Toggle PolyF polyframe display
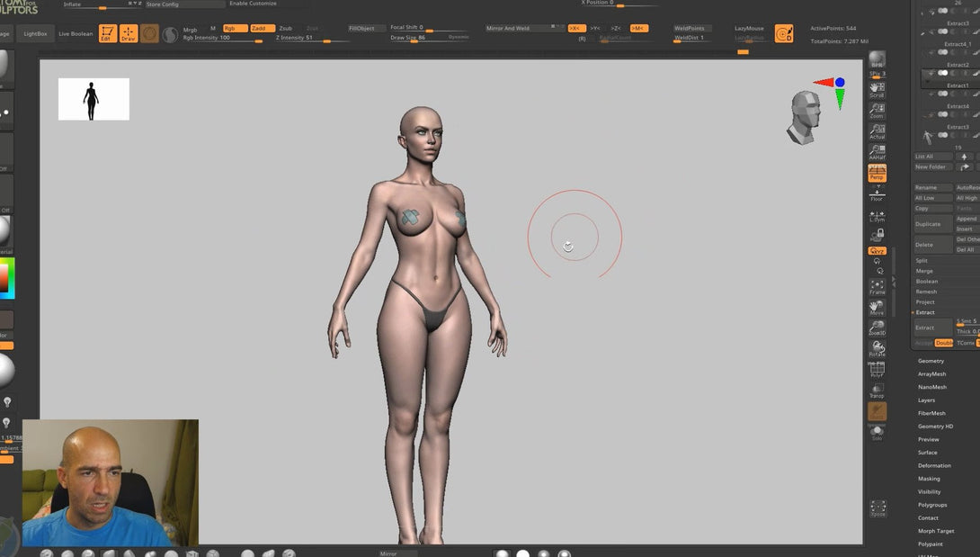Screen dimensions: 980x557 click(877, 369)
